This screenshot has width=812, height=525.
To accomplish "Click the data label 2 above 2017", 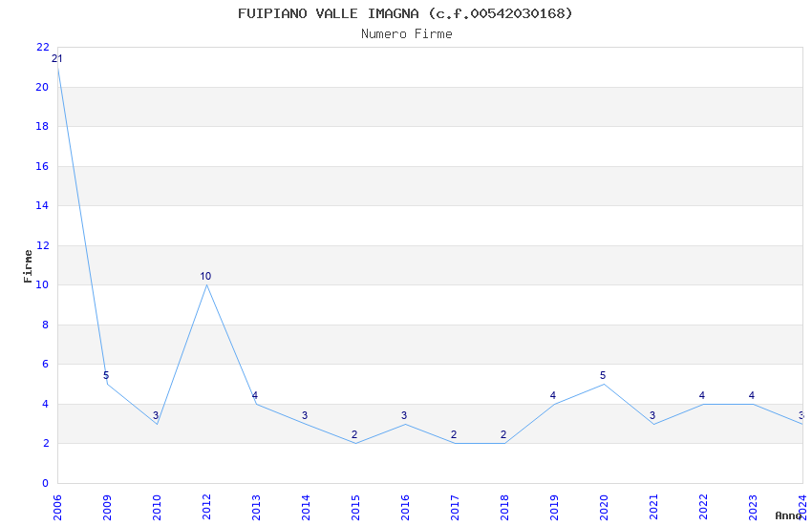I will coord(454,434).
